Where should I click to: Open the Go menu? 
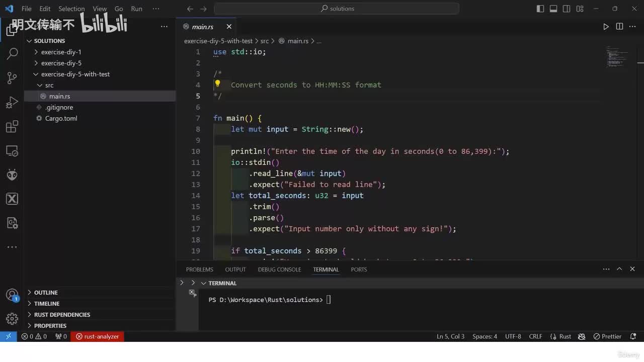119,9
